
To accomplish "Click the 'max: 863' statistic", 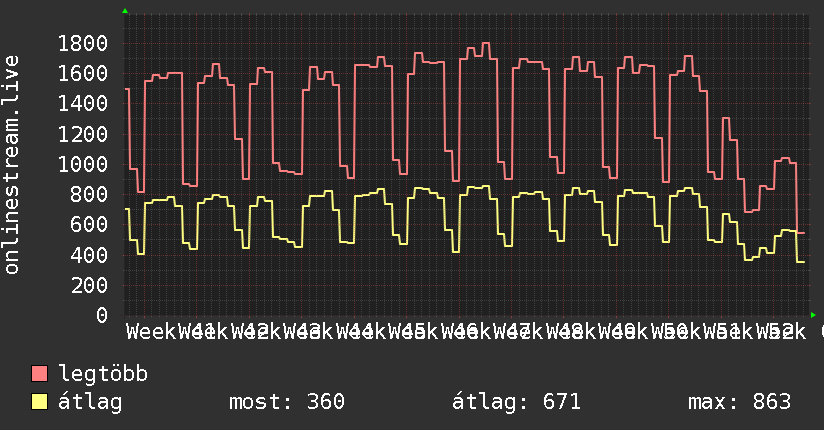I will (x=739, y=402).
